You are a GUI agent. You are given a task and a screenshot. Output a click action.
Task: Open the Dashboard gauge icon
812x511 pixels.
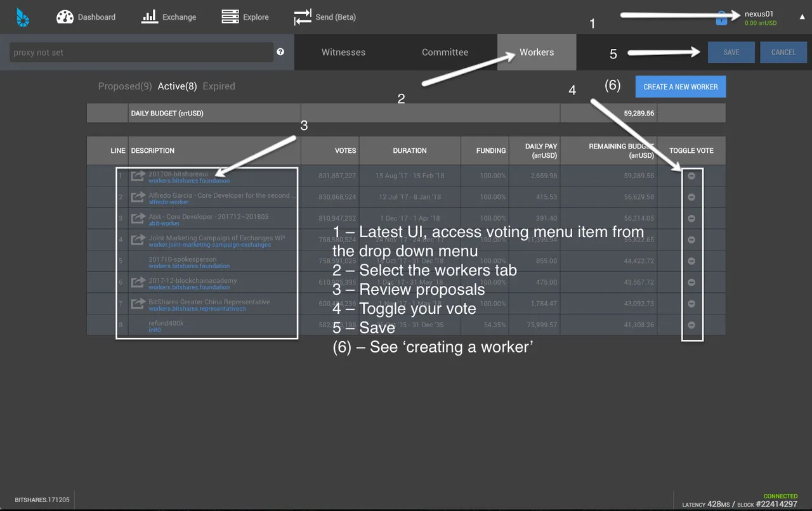click(65, 17)
